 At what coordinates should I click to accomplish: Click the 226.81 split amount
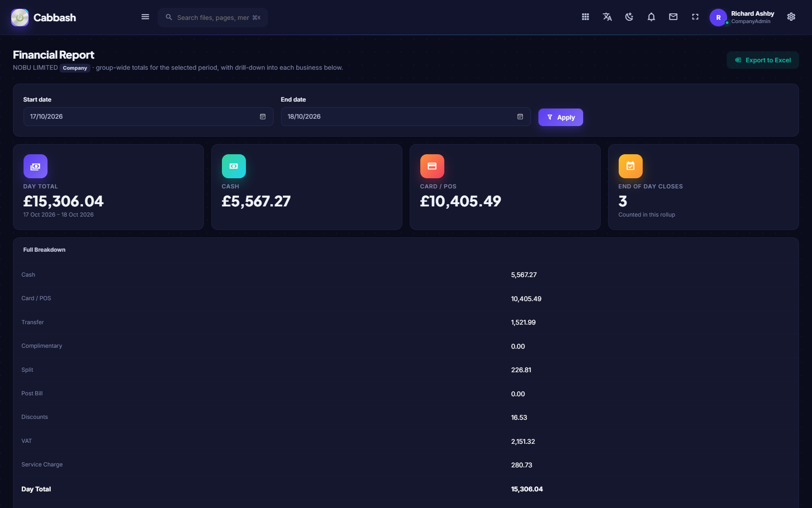tap(521, 370)
